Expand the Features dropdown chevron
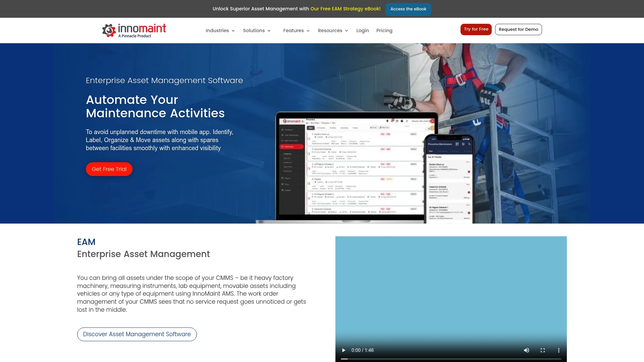The width and height of the screenshot is (644, 362). pos(308,31)
